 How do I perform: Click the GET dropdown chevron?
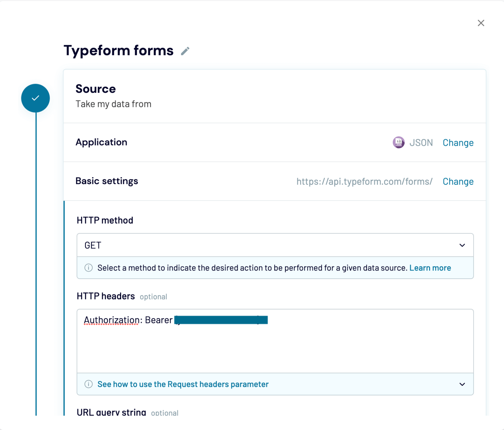[462, 245]
